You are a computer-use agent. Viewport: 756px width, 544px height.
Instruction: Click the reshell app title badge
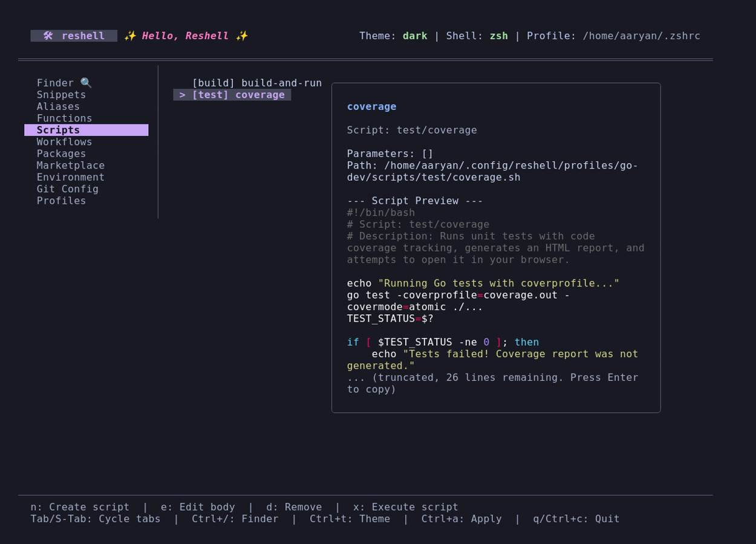point(74,36)
